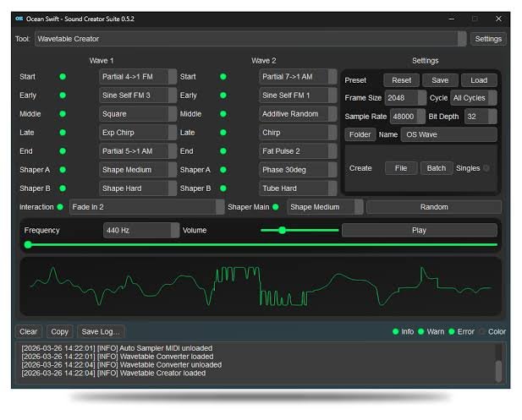Click the Volume slider handle

tap(282, 230)
